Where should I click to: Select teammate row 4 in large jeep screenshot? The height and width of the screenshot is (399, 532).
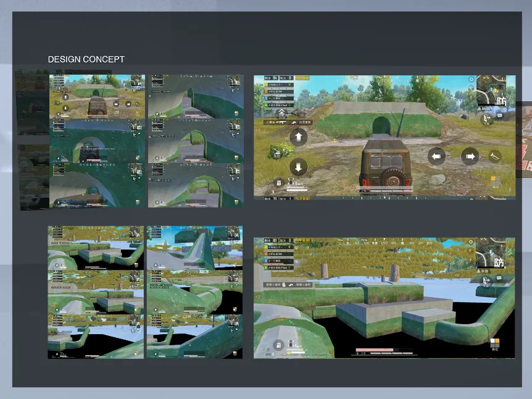(279, 105)
